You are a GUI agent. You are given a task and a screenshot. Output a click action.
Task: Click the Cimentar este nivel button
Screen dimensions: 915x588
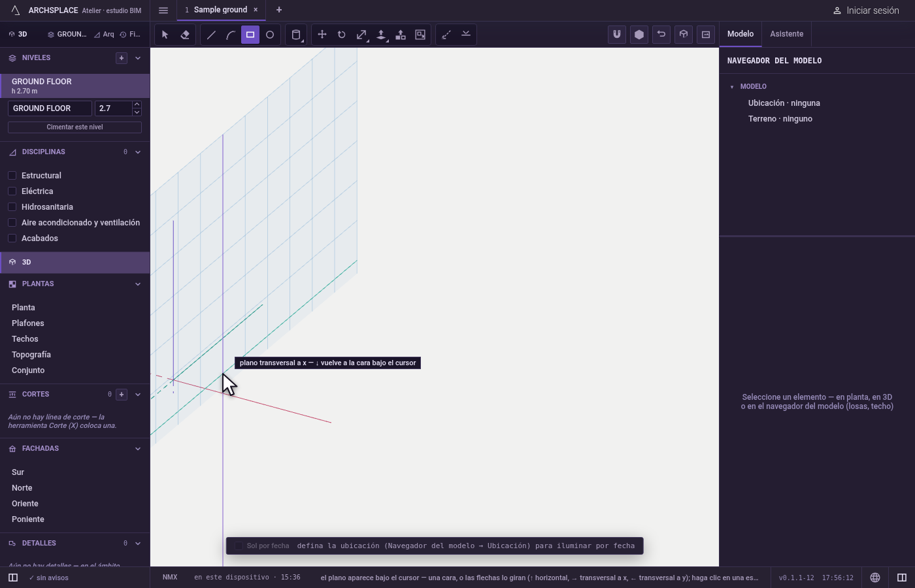(75, 127)
